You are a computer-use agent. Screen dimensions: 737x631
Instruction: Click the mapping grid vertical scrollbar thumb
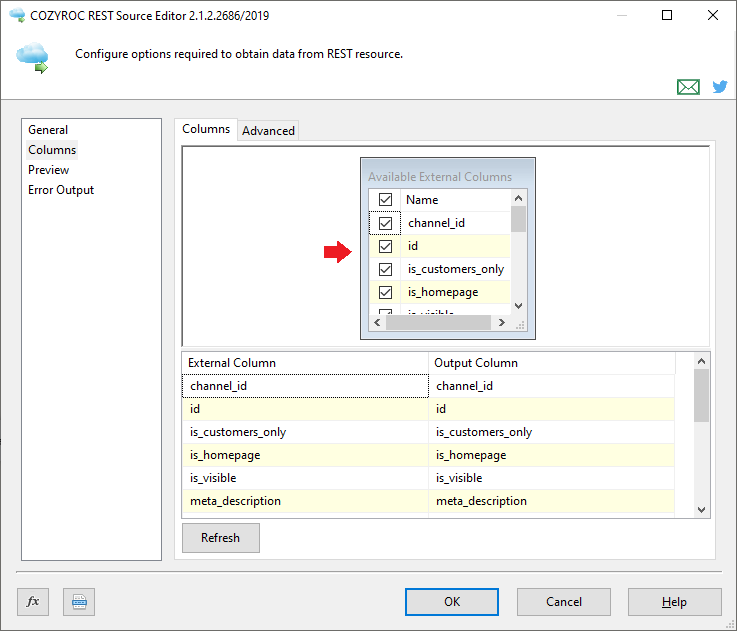pyautogui.click(x=701, y=395)
